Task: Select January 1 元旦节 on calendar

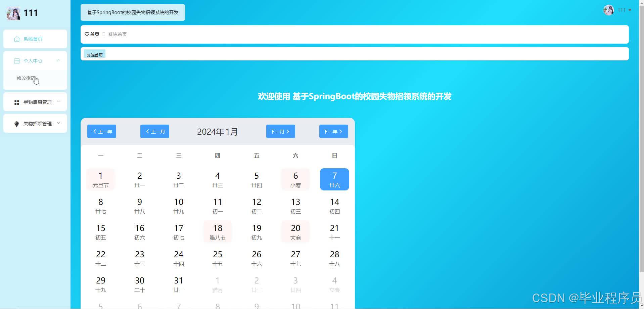Action: point(101,179)
